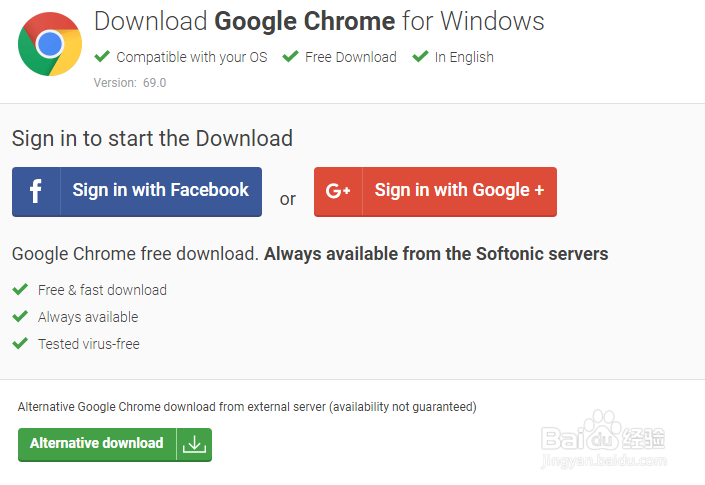Click the Google+ "G+" icon
The height and width of the screenshot is (485, 705).
[338, 191]
